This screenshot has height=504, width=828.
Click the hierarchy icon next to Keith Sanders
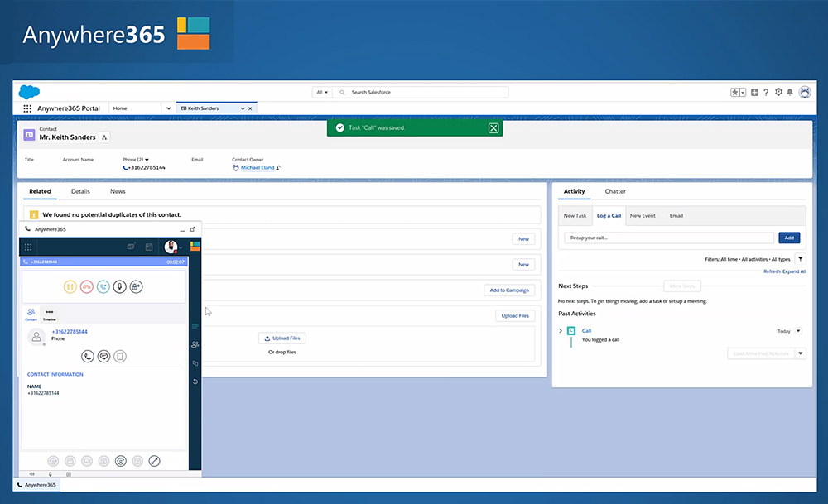point(104,137)
